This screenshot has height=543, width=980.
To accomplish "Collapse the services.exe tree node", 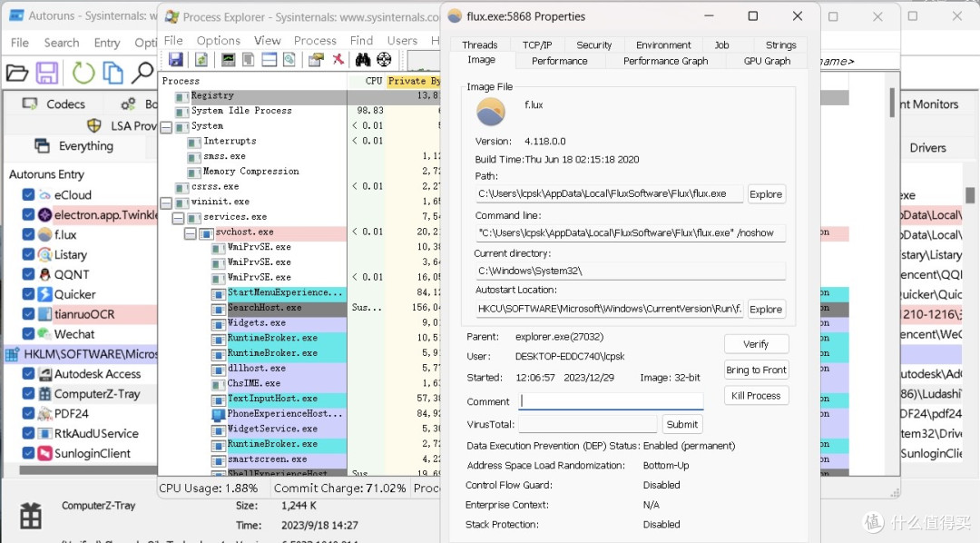I will (178, 218).
